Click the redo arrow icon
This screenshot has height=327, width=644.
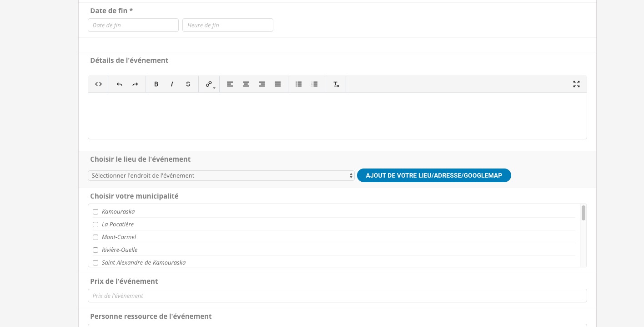coord(135,84)
